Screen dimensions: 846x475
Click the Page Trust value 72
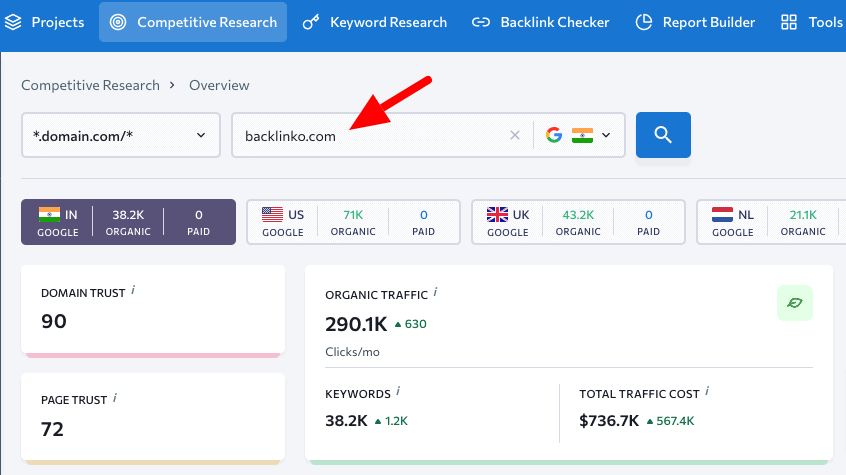coord(52,429)
